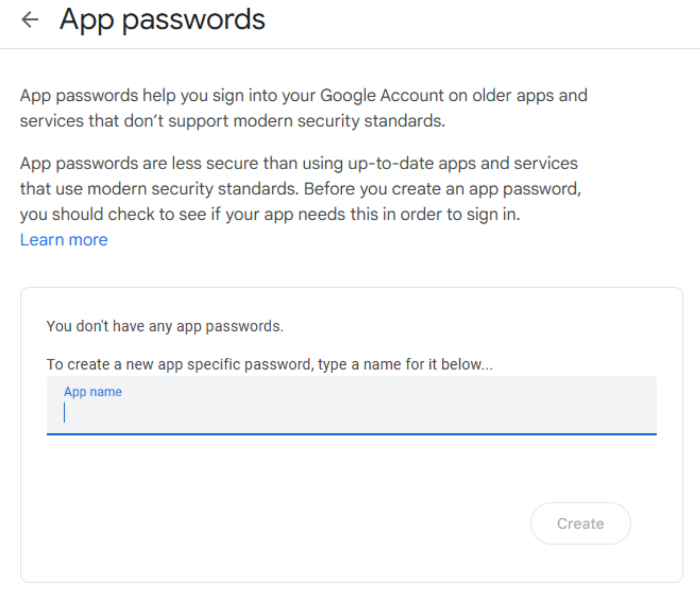This screenshot has height=600, width=700.
Task: Click the blue underline of the App name field
Action: 352,434
